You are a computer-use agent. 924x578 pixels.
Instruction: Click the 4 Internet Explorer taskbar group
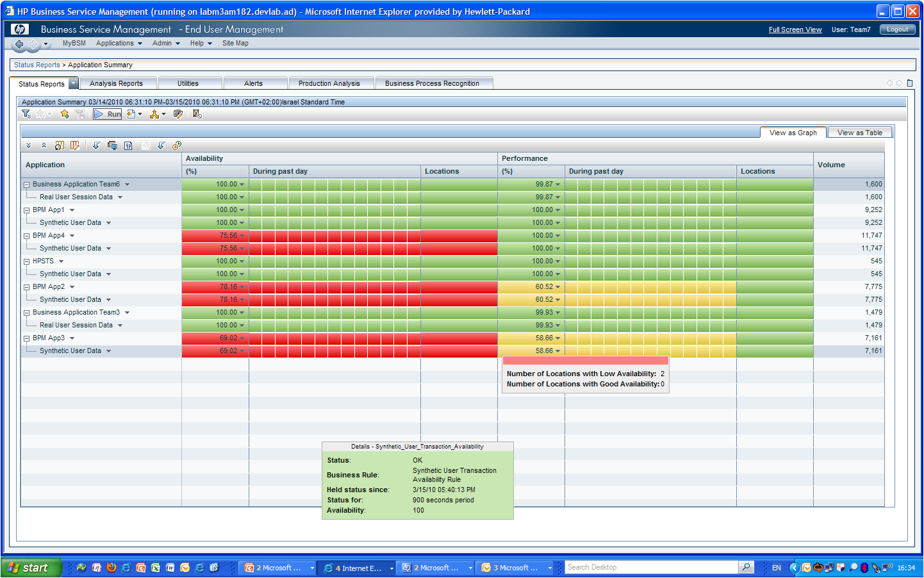tap(358, 568)
